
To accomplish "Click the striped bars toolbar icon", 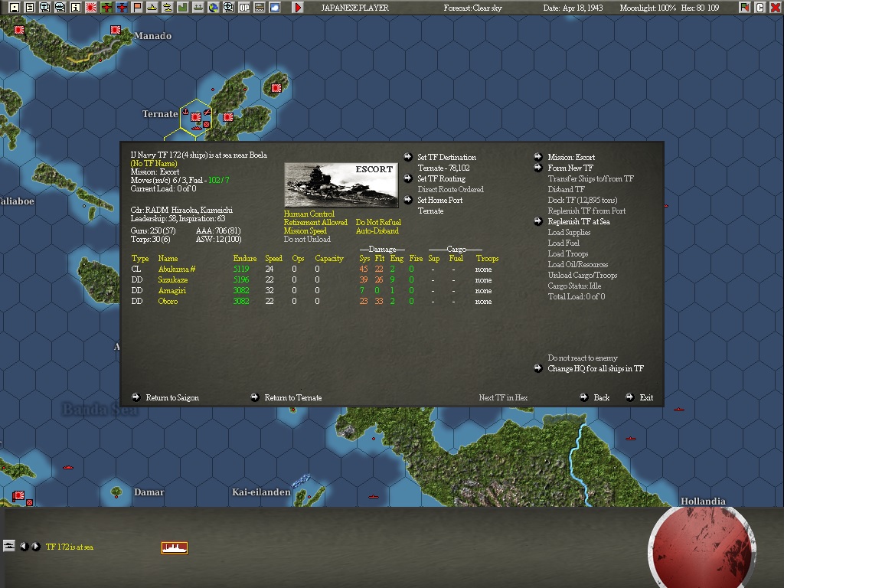I will coord(260,8).
